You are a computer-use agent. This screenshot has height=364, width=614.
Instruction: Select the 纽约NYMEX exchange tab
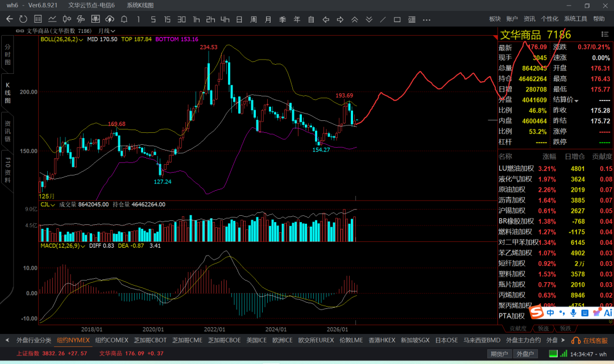point(73,340)
